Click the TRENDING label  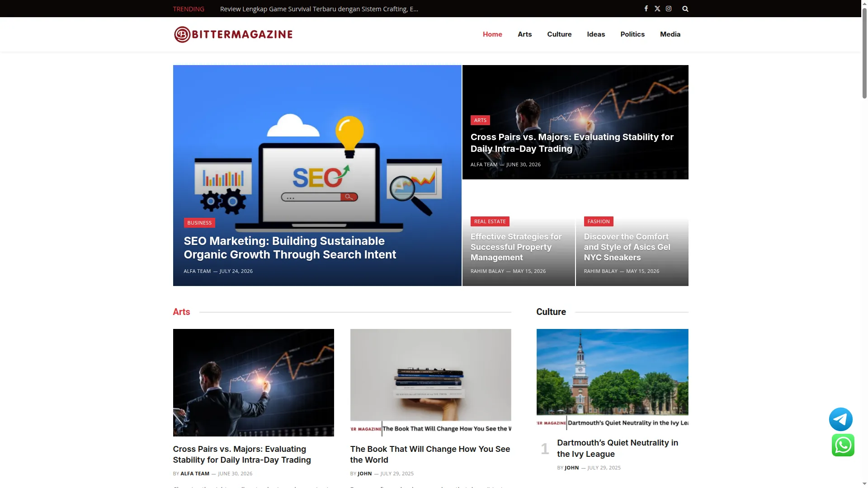click(x=189, y=9)
